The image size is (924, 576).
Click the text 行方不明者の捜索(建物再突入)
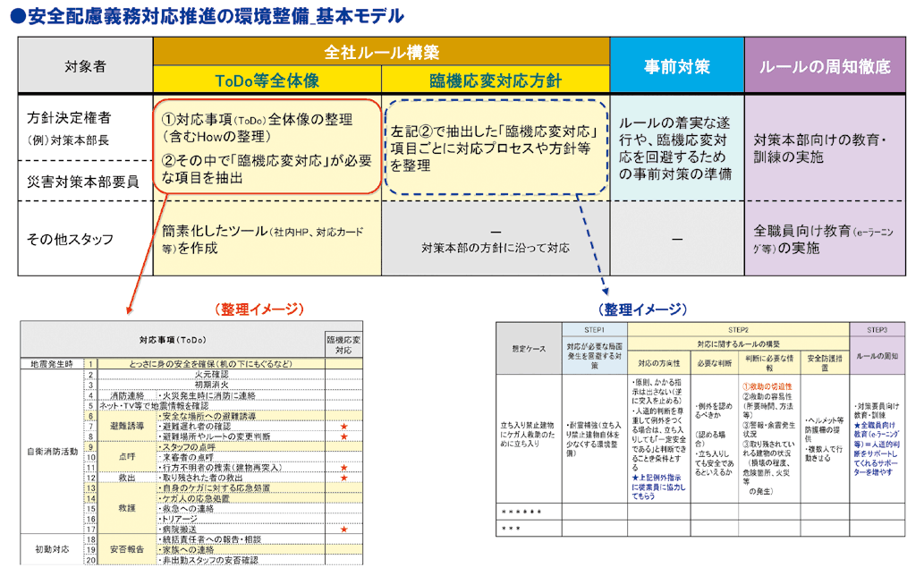tap(222, 468)
